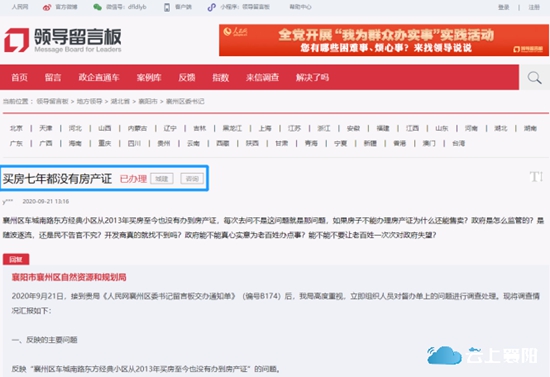
Task: Select 天津 in the province list
Action: (x=46, y=128)
